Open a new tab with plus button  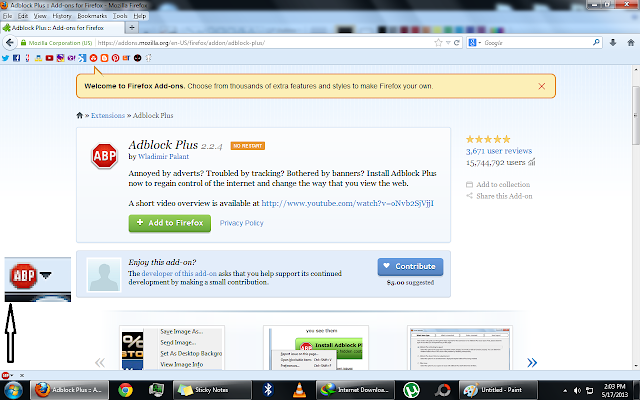click(x=131, y=28)
